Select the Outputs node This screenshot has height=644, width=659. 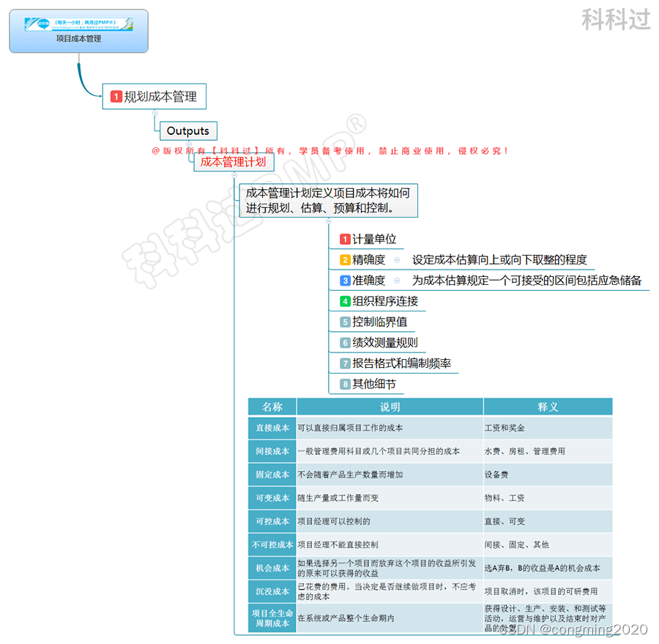187,130
